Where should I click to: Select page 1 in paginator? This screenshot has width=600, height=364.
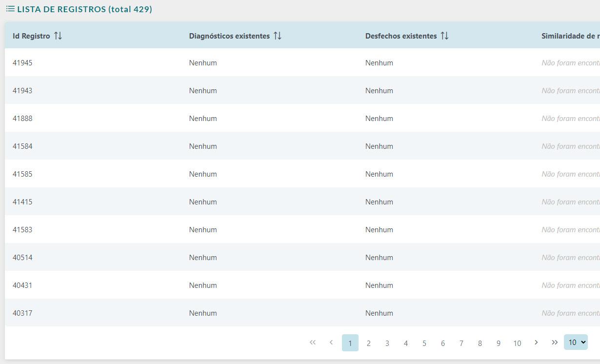click(x=350, y=343)
